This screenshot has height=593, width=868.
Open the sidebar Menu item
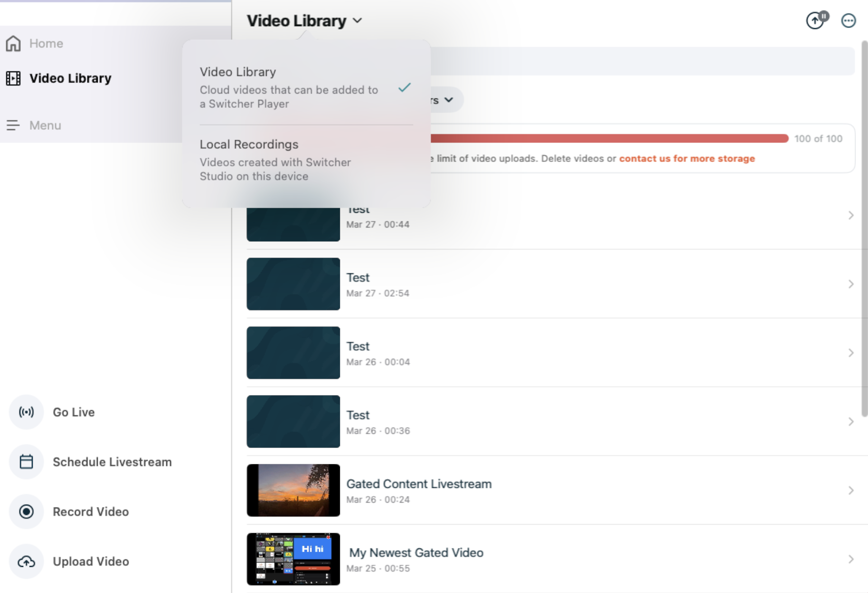click(33, 125)
